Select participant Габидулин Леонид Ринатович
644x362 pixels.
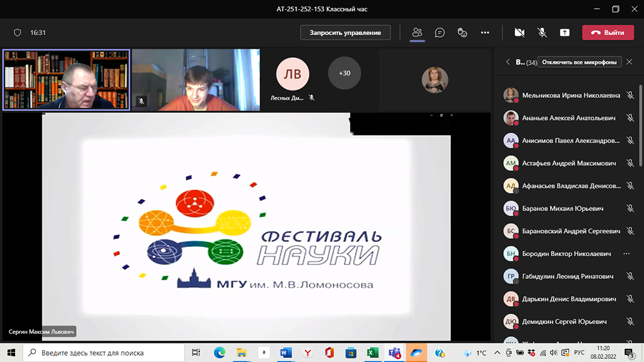[569, 277]
